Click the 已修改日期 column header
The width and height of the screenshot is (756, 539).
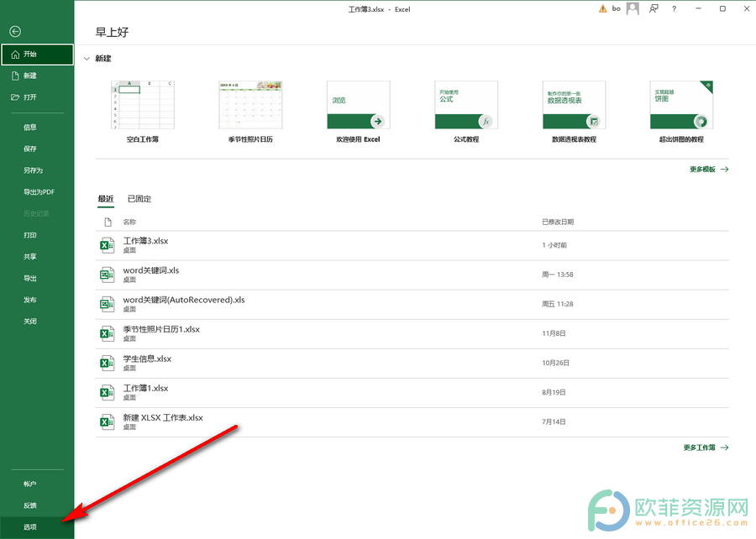tap(558, 222)
